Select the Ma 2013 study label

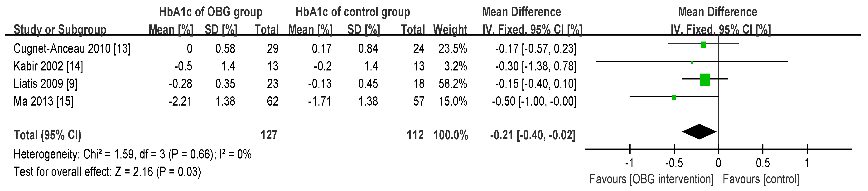point(43,101)
